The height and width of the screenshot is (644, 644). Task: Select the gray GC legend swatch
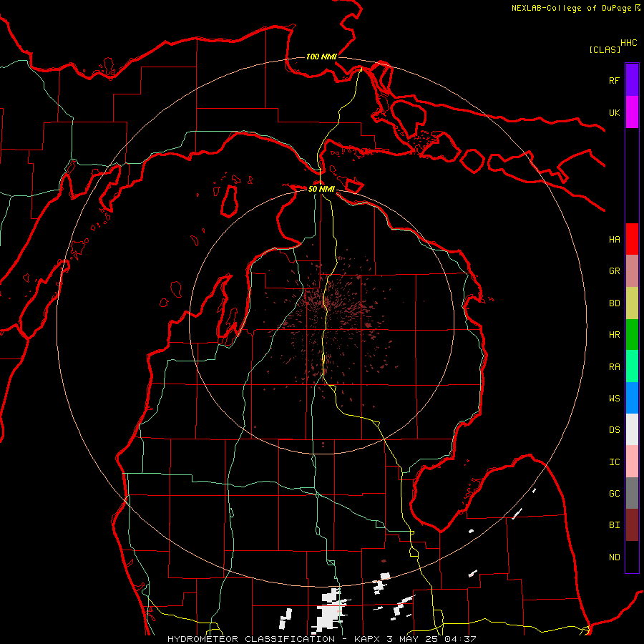click(632, 493)
